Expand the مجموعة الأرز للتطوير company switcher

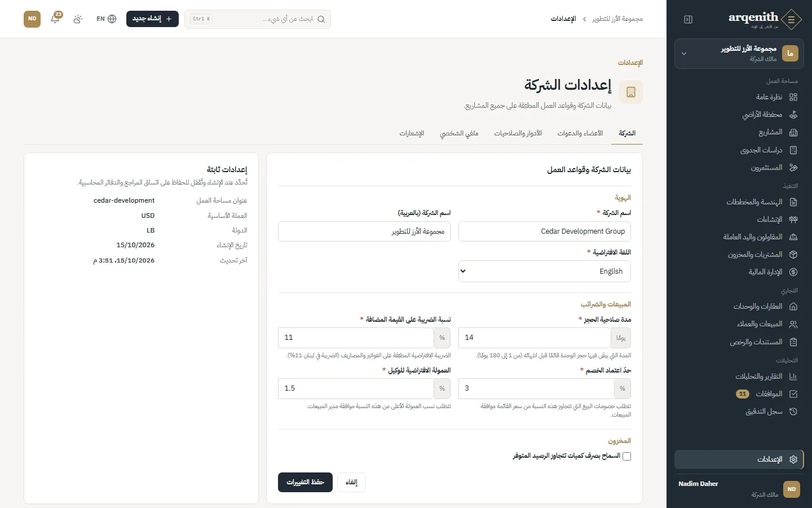click(739, 54)
